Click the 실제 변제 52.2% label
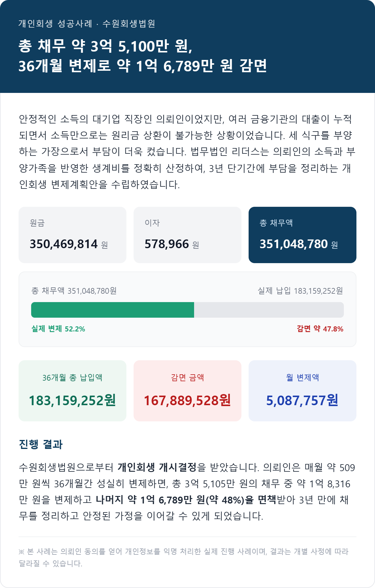The width and height of the screenshot is (375, 588). pyautogui.click(x=58, y=329)
